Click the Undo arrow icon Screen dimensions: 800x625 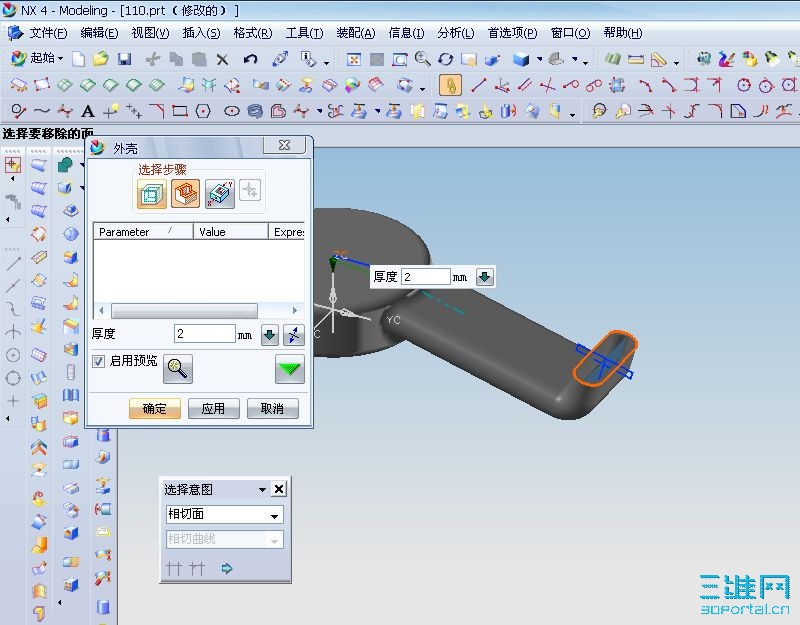coord(250,59)
